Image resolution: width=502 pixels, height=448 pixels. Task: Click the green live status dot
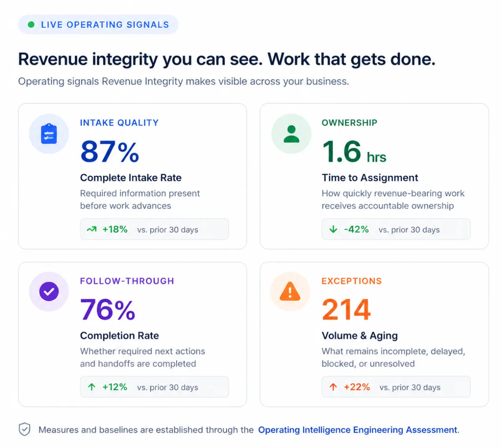[x=31, y=25]
